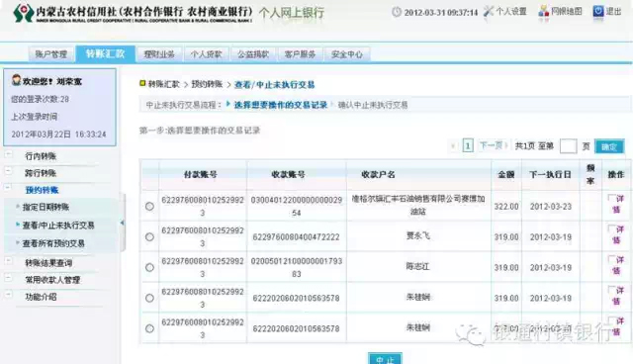Open 指定日期转账 in the sidebar
Screen dimensions: 633x364
click(x=45, y=208)
